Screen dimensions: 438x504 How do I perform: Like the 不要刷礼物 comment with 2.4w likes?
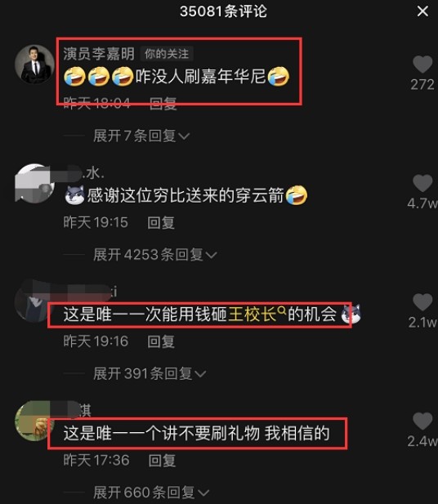(422, 421)
